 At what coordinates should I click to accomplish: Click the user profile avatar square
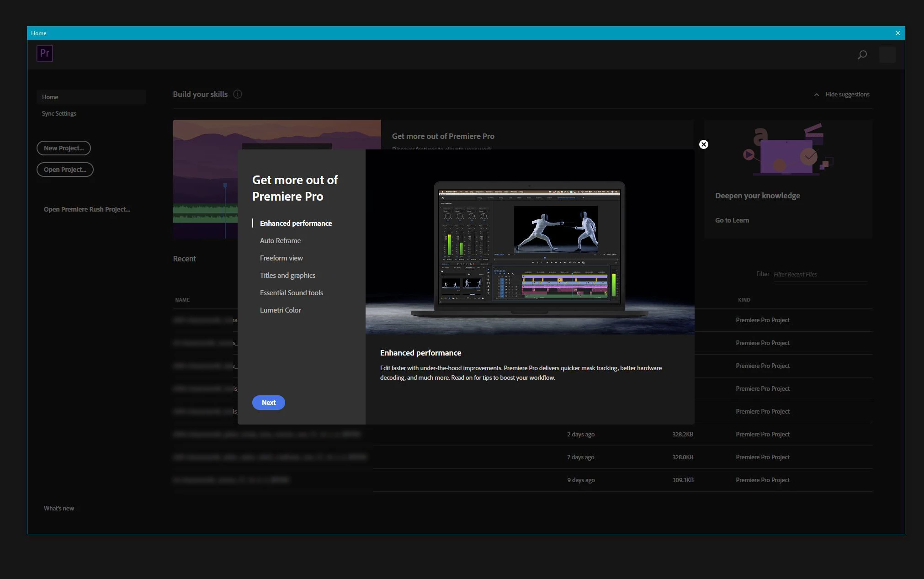click(887, 55)
